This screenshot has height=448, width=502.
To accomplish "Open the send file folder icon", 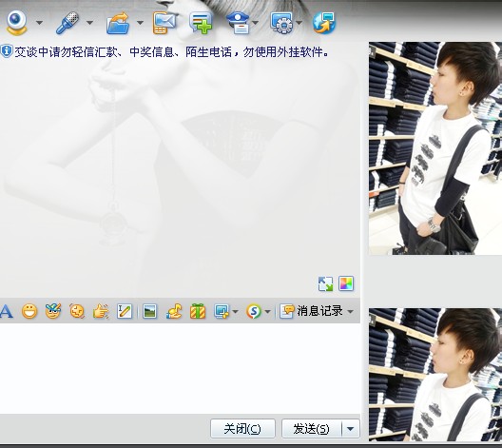I will [x=118, y=23].
